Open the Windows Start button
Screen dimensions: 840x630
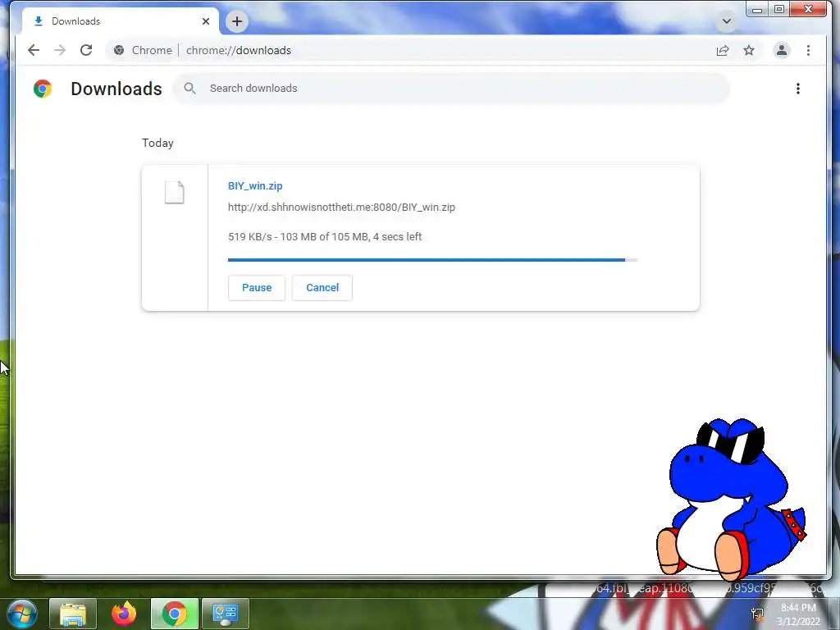[x=21, y=614]
